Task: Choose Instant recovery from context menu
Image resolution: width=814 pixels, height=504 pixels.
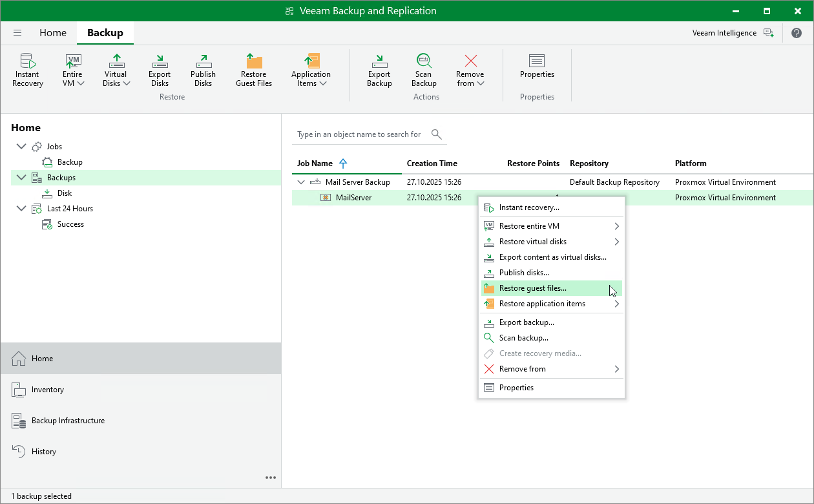Action: click(529, 207)
